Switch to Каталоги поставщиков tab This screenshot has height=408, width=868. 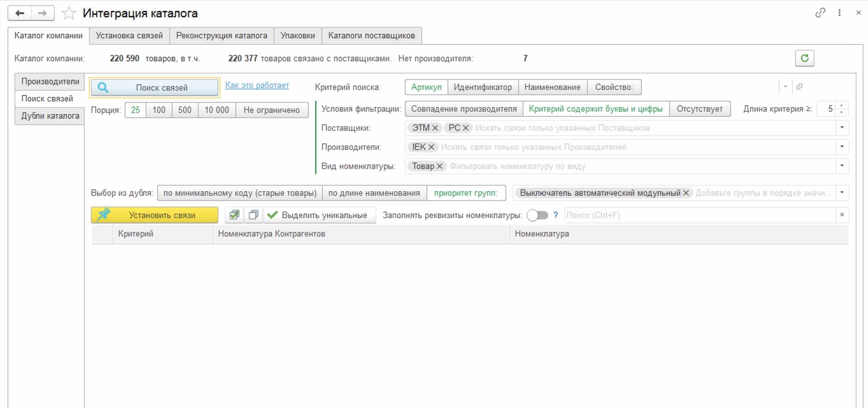[372, 35]
